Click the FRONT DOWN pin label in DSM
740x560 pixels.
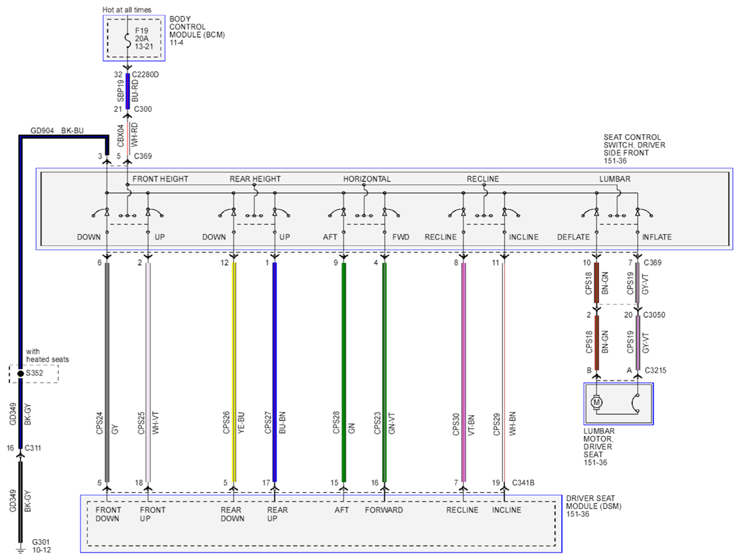click(x=108, y=514)
